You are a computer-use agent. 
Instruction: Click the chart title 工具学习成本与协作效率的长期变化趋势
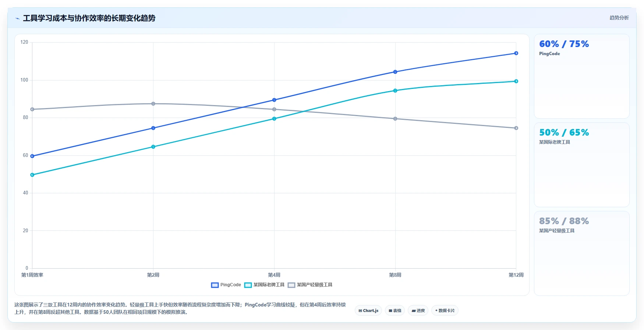click(x=89, y=18)
